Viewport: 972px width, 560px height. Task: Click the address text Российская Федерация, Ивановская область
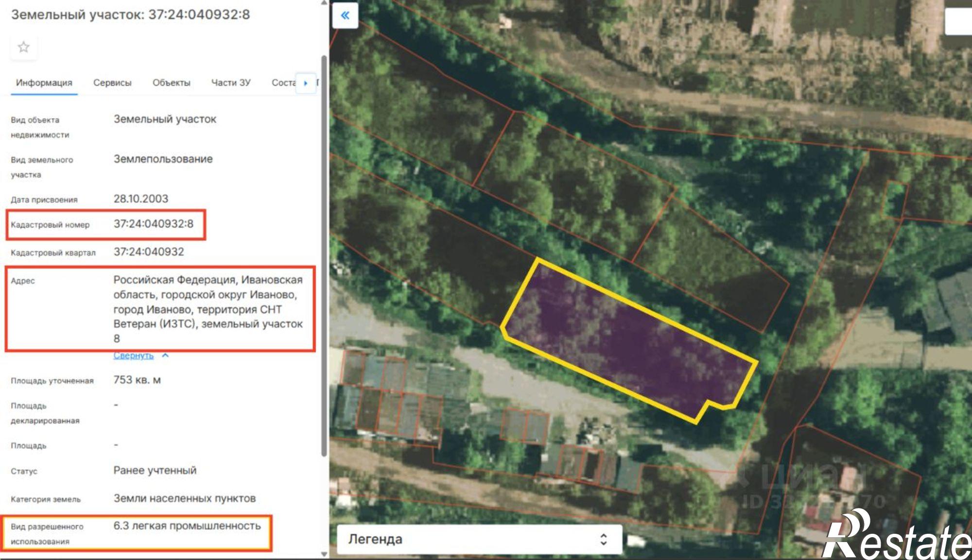[x=208, y=309]
